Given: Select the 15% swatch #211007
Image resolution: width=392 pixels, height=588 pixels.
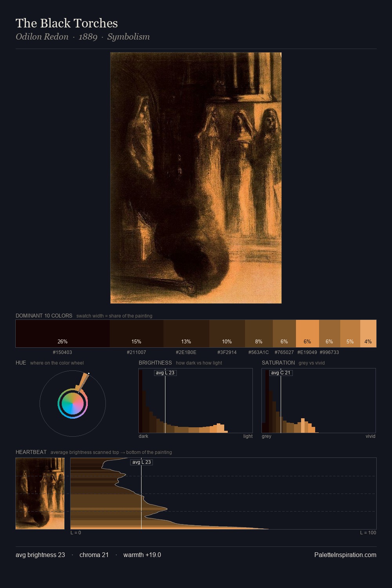Looking at the screenshot, I should coord(136,334).
